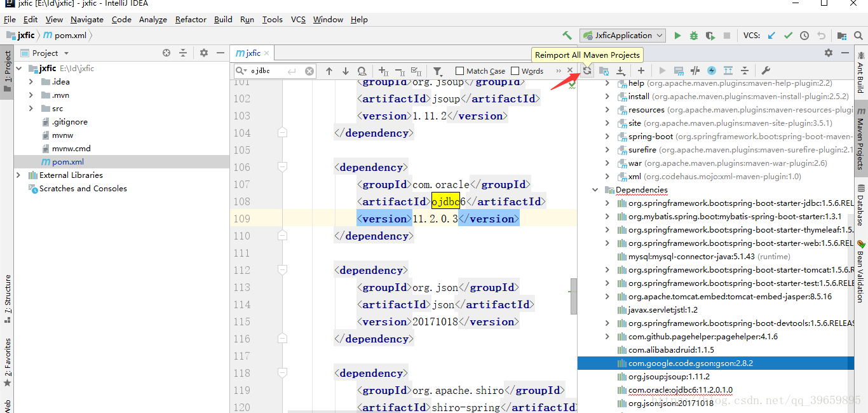Go to next search occurrence arrow
The height and width of the screenshot is (413, 868).
(346, 71)
